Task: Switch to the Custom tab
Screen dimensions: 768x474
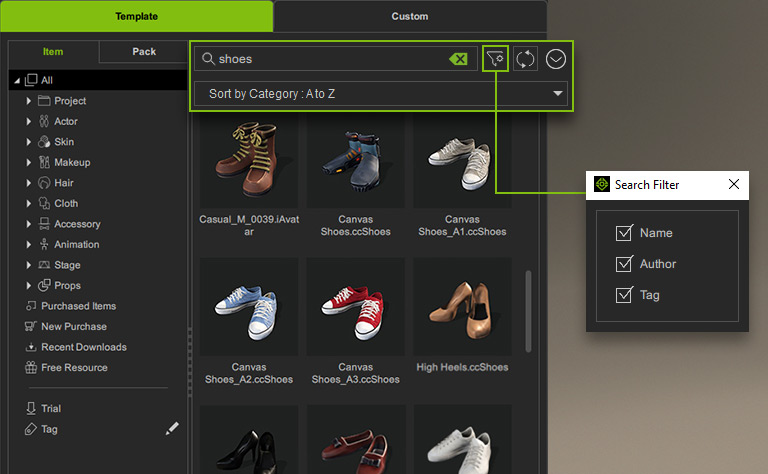Action: pyautogui.click(x=410, y=16)
